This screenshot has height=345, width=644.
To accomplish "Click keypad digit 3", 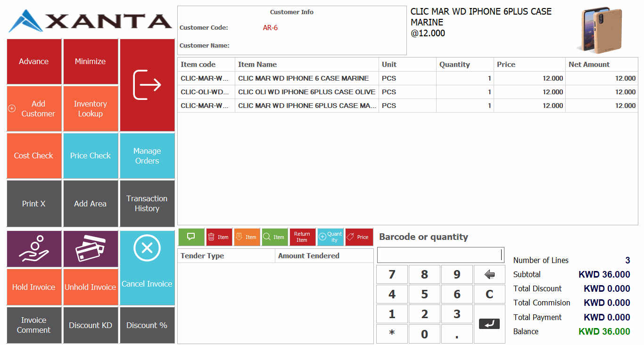I will click(x=457, y=314).
